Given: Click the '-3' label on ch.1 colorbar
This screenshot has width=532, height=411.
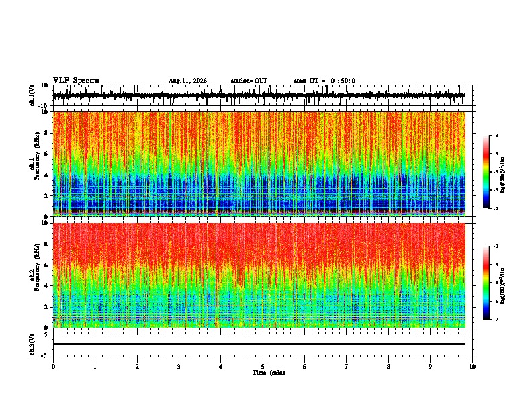Looking at the screenshot, I should click(x=496, y=135).
